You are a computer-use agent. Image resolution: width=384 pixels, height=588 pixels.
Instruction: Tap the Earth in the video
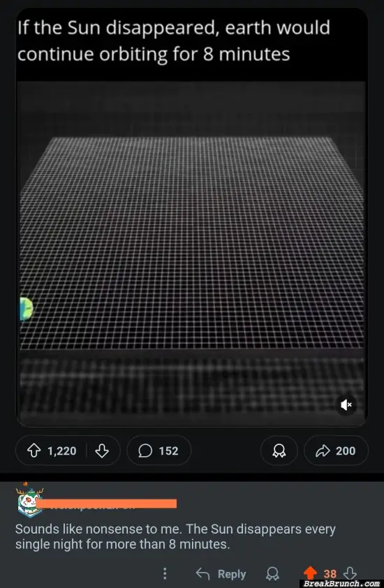point(26,309)
